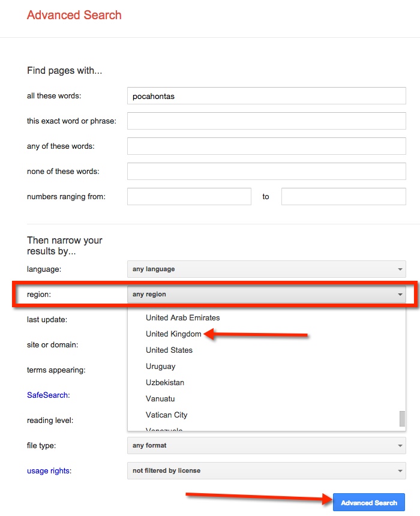This screenshot has width=420, height=516.
Task: Click the 'none of these words' field
Action: 266,172
